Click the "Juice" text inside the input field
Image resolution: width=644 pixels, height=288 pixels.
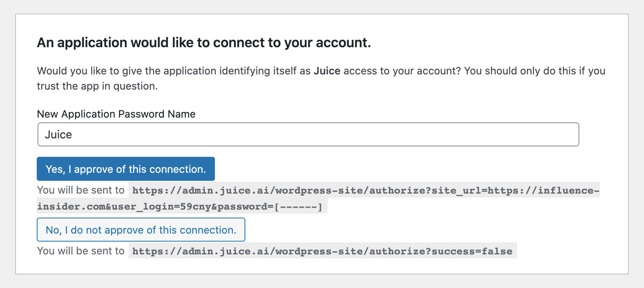tap(58, 135)
